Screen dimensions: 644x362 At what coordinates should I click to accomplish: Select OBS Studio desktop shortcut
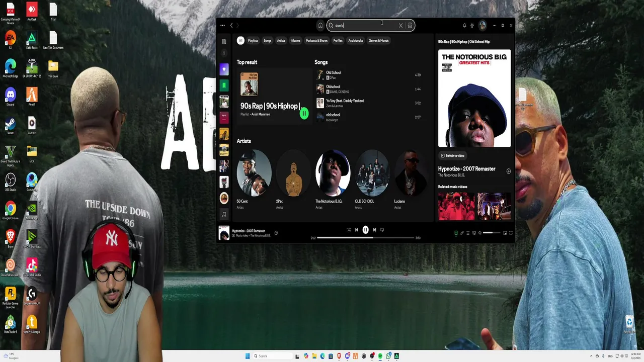[x=11, y=182]
